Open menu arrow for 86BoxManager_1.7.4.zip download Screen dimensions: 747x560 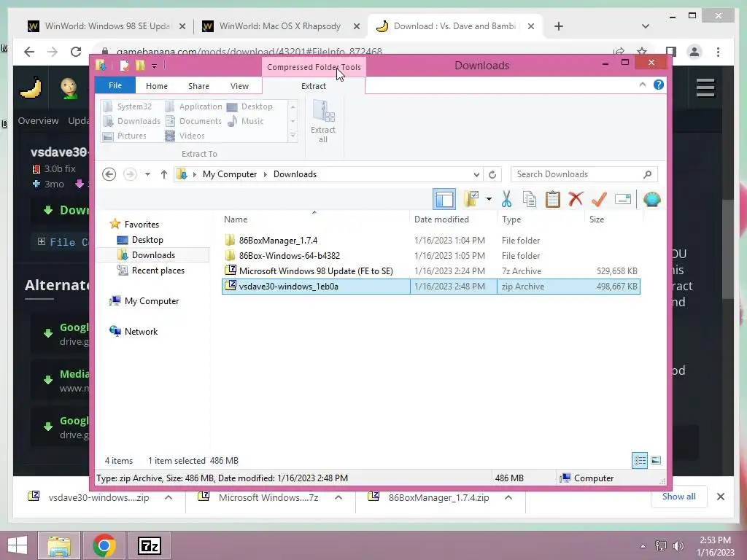[508, 497]
